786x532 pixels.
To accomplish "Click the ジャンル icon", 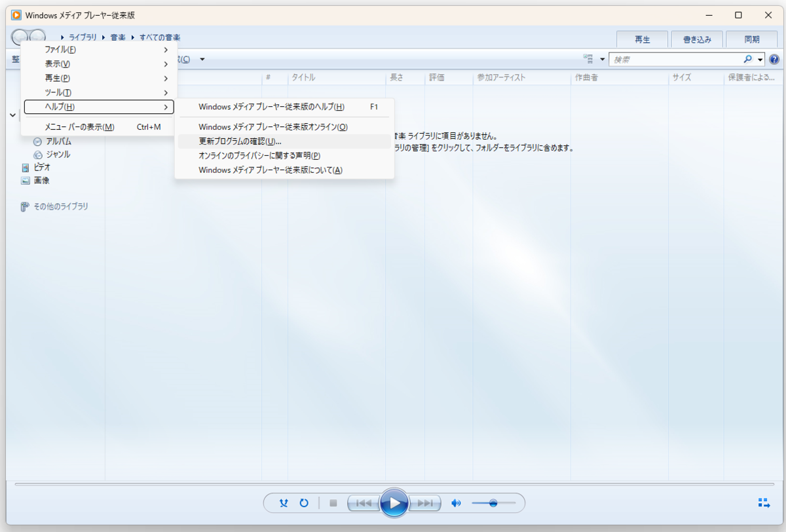I will point(38,155).
